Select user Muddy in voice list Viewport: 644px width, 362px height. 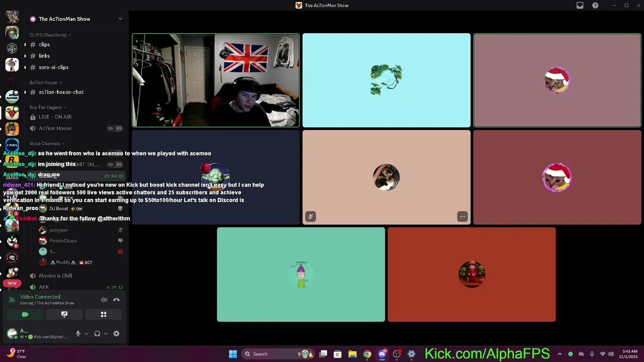(x=80, y=262)
